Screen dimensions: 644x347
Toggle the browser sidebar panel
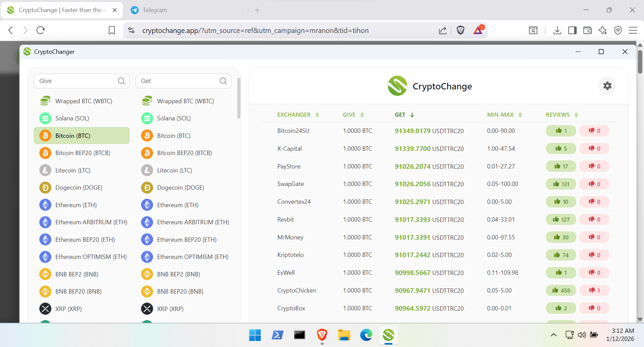(x=572, y=30)
